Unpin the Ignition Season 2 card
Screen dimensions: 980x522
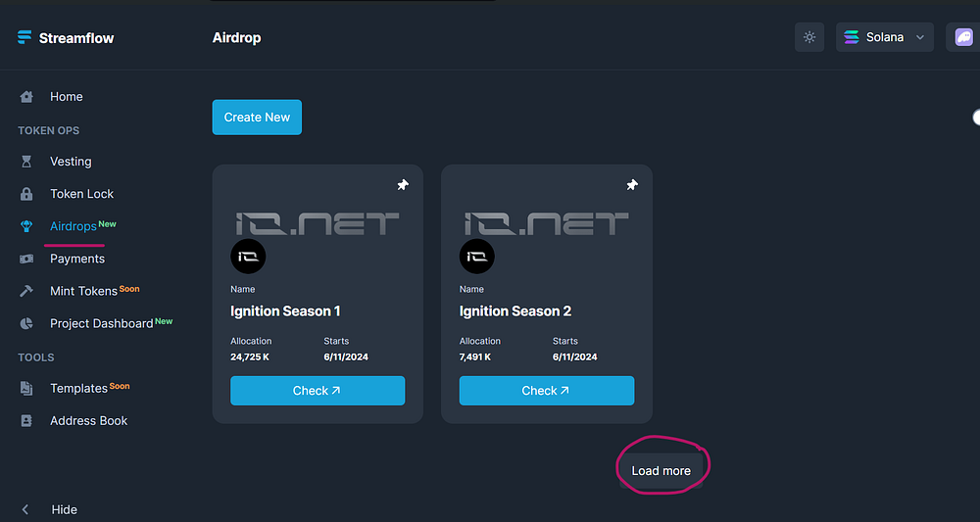(x=632, y=185)
